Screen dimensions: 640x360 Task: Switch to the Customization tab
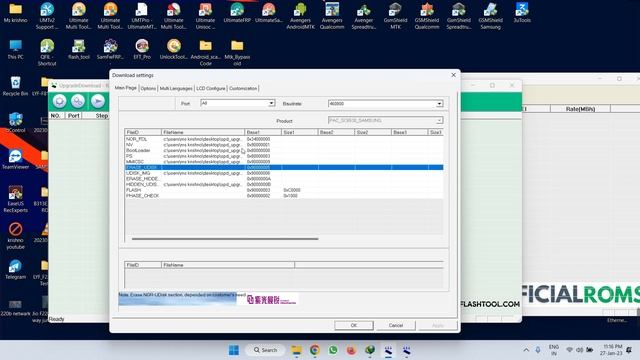click(x=243, y=88)
